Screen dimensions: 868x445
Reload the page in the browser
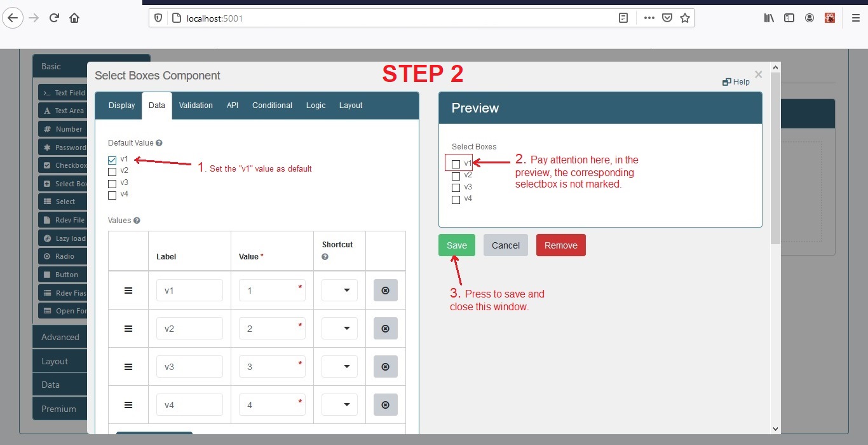click(x=54, y=18)
